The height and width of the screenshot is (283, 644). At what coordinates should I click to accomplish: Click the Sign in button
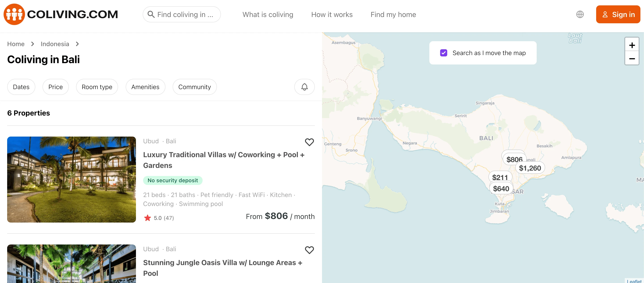tap(618, 15)
